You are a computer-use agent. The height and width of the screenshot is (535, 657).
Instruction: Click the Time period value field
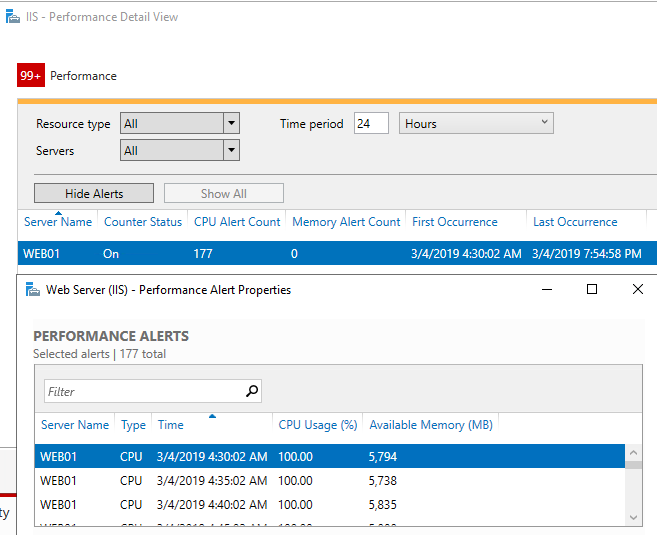[x=371, y=123]
